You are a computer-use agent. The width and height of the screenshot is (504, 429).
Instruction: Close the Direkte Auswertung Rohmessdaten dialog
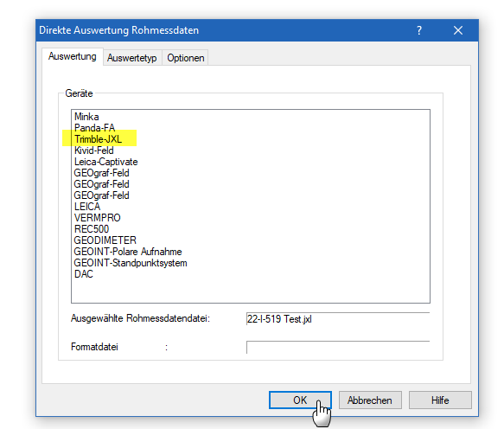coord(458,30)
